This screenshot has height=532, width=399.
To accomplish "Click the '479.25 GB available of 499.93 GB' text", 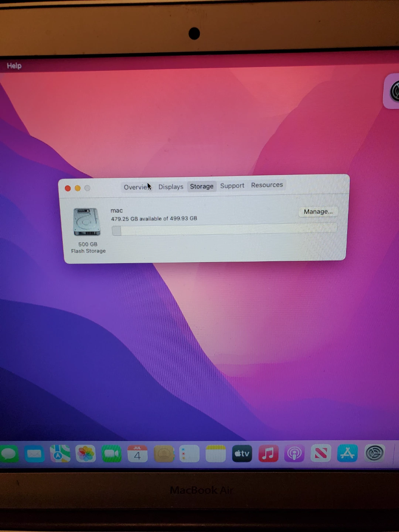I will pos(154,219).
